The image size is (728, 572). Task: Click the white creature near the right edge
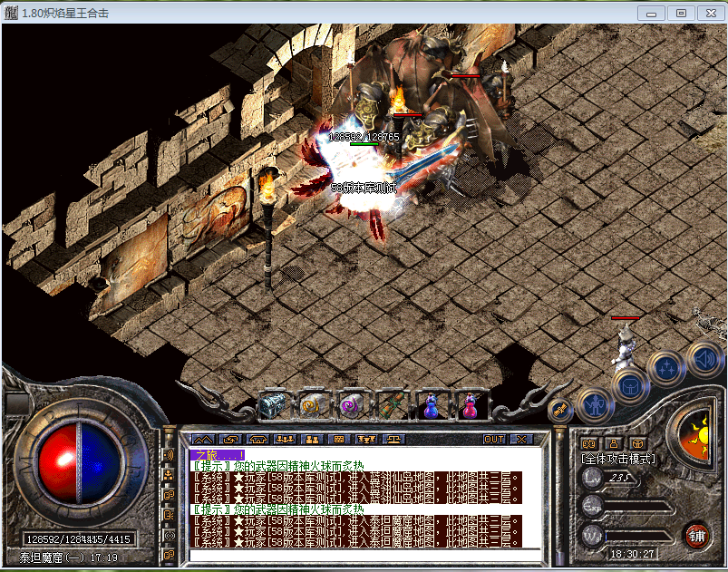625,346
